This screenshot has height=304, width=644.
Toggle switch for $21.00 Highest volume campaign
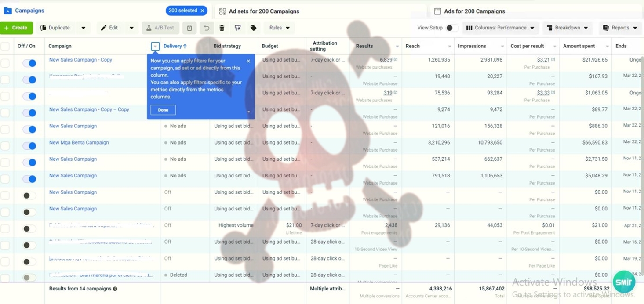tap(29, 228)
